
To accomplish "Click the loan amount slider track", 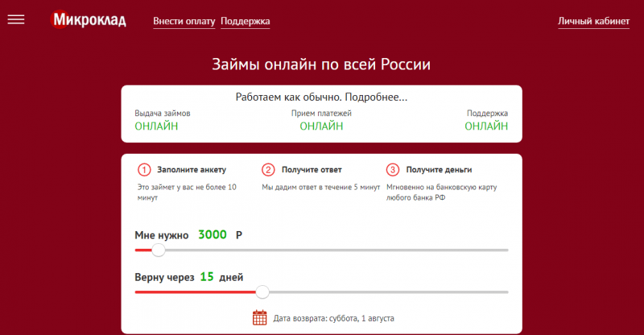I will click(x=321, y=250).
